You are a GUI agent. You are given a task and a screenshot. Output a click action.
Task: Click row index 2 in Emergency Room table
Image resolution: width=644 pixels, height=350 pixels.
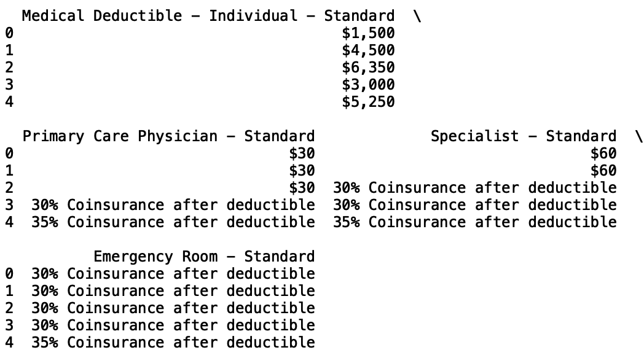pyautogui.click(x=9, y=309)
